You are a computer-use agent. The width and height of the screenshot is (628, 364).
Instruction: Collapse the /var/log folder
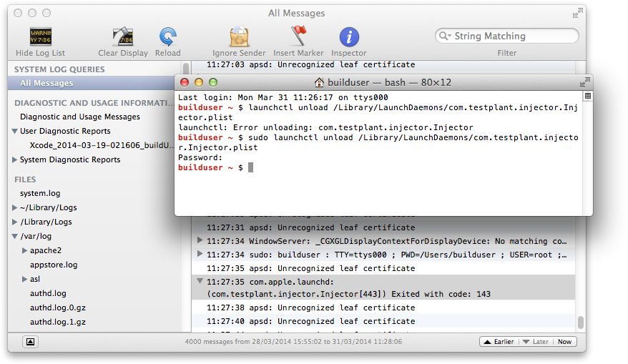[x=15, y=237]
